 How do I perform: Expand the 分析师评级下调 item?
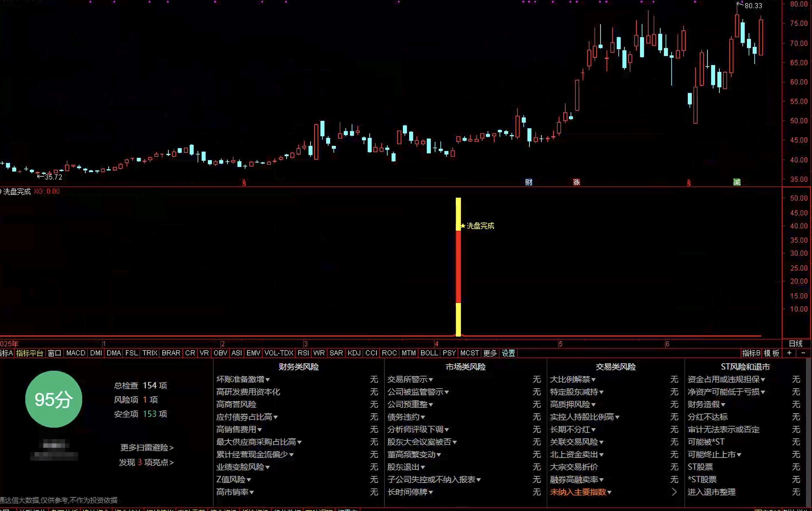(418, 429)
